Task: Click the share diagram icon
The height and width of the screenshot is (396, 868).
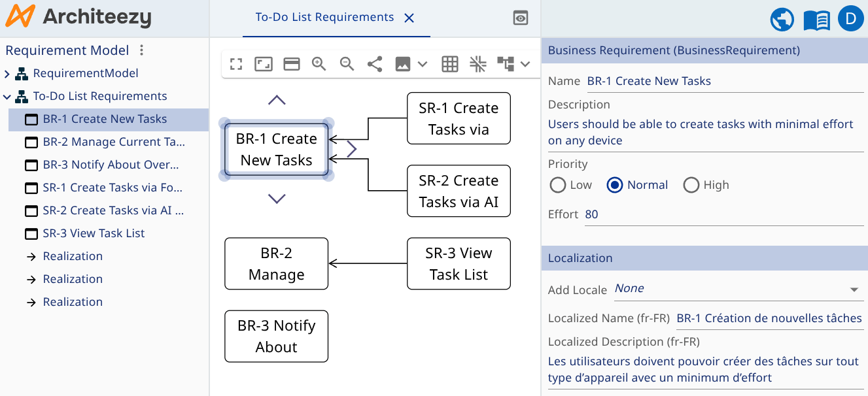Action: [375, 64]
